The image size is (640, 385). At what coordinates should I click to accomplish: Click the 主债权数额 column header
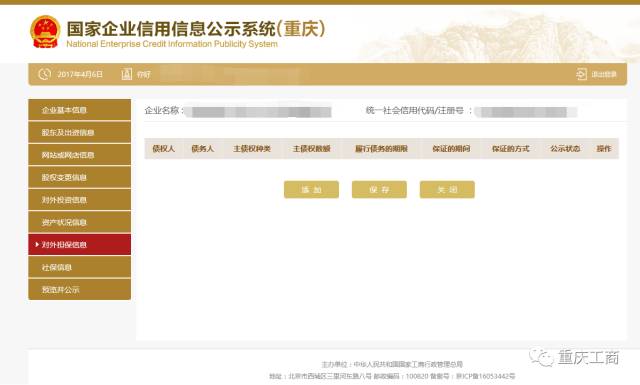[x=311, y=149]
